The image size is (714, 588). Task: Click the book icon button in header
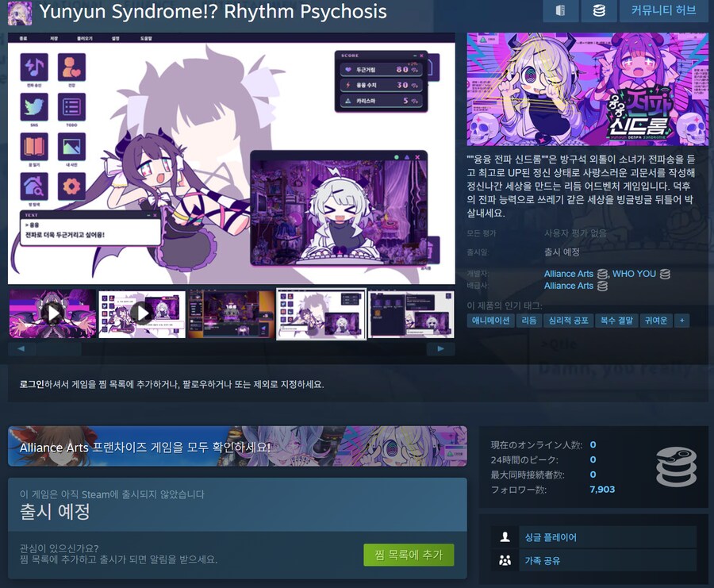click(561, 10)
